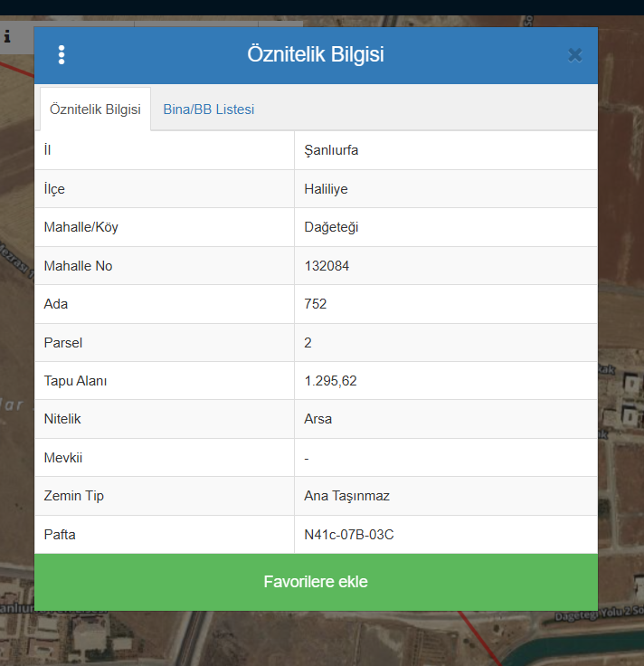Click the Zemin Tip row label

74,496
